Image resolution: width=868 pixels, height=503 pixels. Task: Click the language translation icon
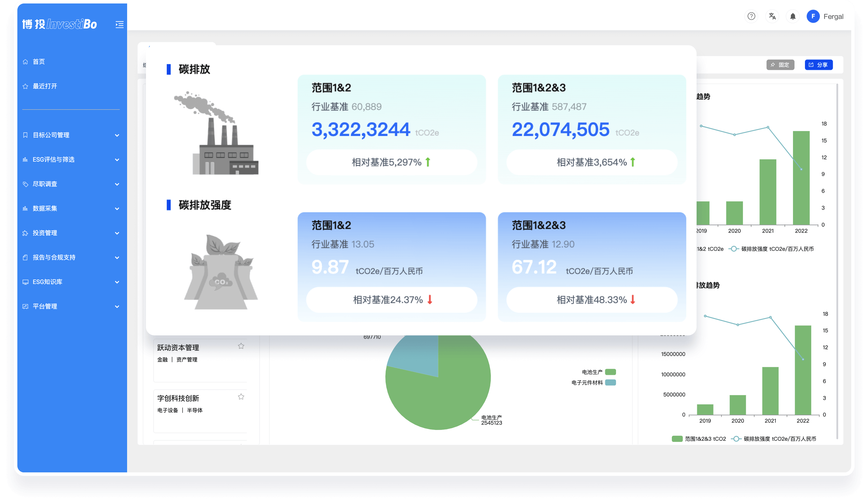click(x=772, y=16)
